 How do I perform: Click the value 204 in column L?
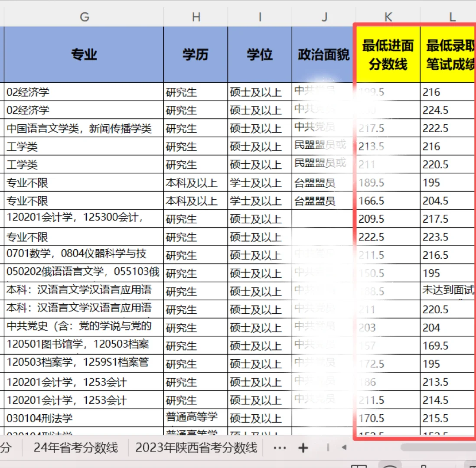(x=447, y=328)
